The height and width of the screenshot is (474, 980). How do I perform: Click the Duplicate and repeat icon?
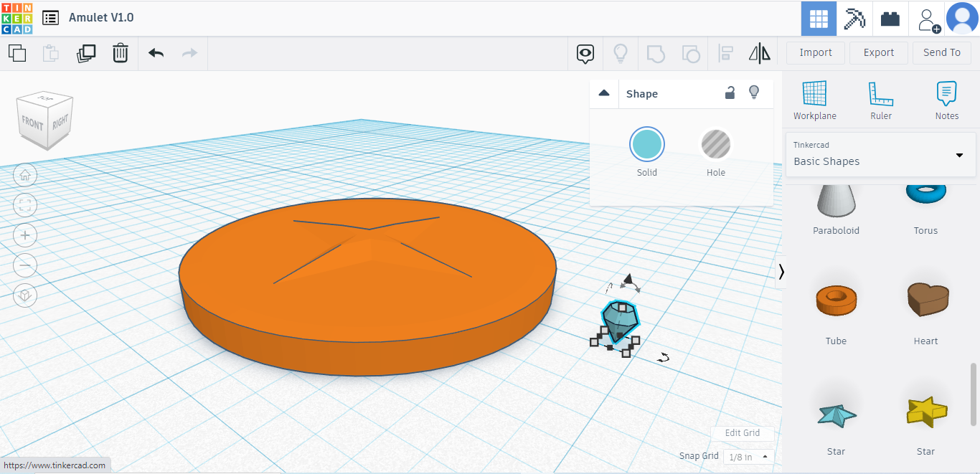click(x=86, y=53)
